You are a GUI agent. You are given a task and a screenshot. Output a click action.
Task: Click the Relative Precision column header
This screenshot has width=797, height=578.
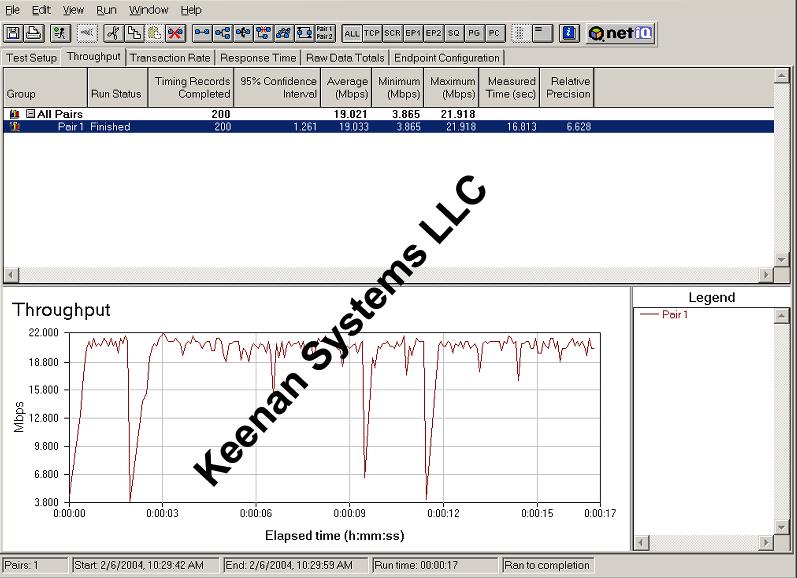coord(567,87)
